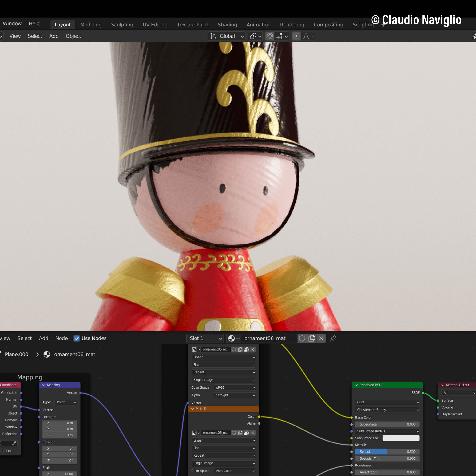Open the Global transform orientation dropdown

coord(227,36)
